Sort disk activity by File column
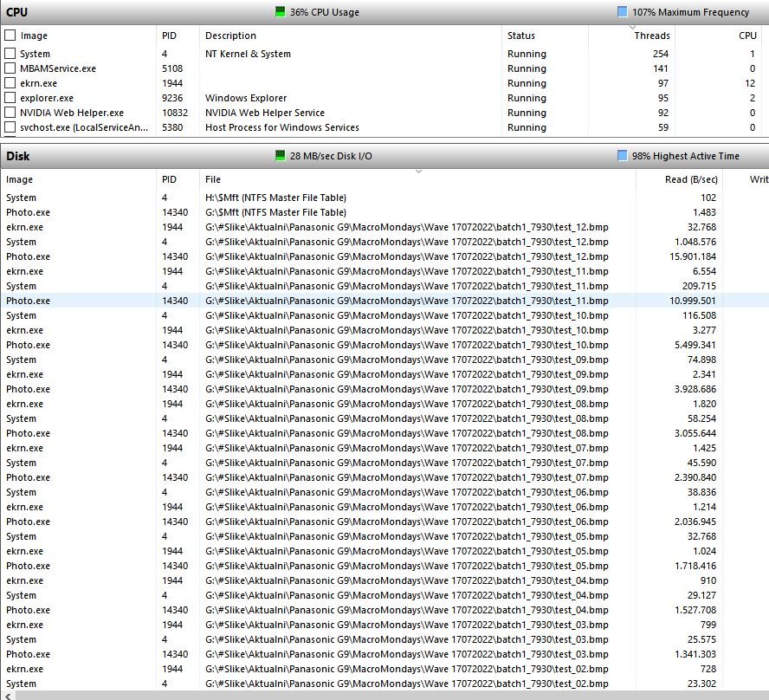Viewport: 769px width, 700px height. coord(213,179)
